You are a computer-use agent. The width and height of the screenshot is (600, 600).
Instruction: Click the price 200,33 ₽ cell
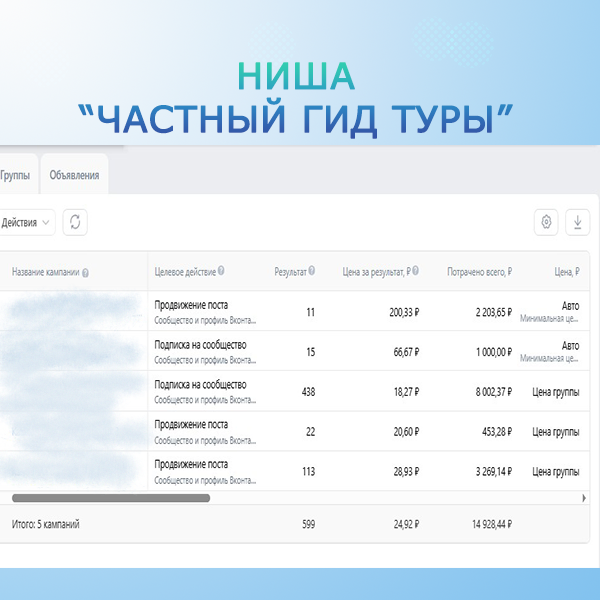(404, 312)
